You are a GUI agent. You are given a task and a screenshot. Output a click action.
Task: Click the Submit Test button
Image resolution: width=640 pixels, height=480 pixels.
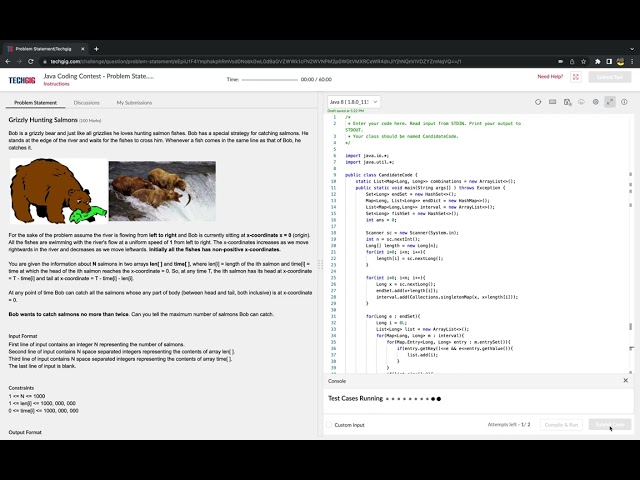coord(610,77)
